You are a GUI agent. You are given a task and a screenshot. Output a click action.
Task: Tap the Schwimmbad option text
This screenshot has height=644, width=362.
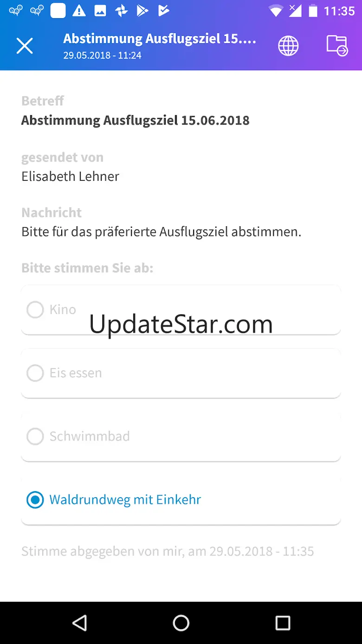point(90,436)
